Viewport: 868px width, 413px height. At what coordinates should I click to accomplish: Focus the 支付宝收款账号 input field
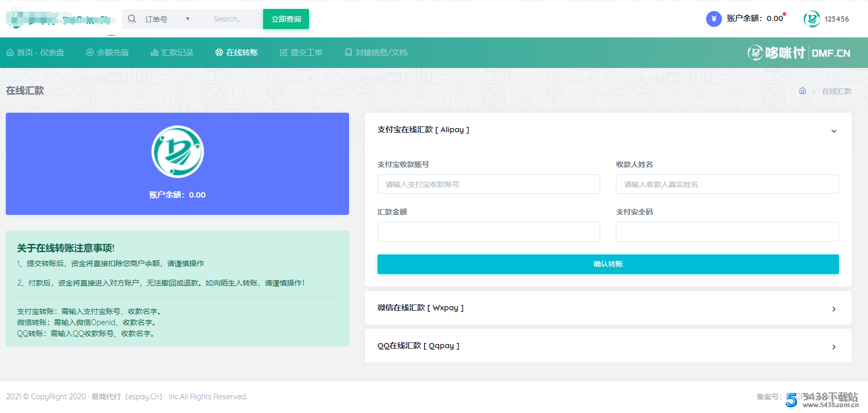point(488,184)
